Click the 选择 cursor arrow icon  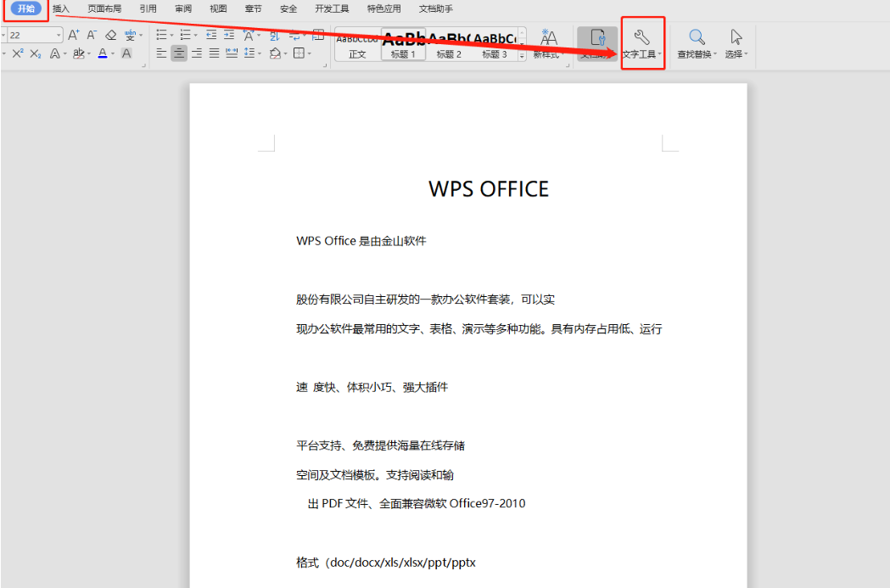736,37
